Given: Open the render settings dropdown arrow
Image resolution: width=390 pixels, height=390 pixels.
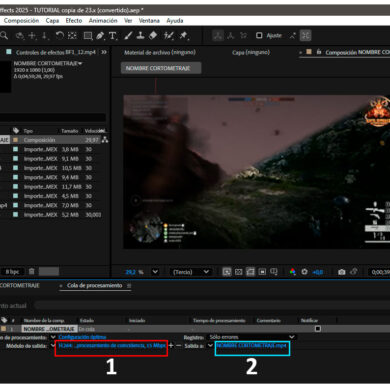Looking at the screenshot, I should pos(53,337).
